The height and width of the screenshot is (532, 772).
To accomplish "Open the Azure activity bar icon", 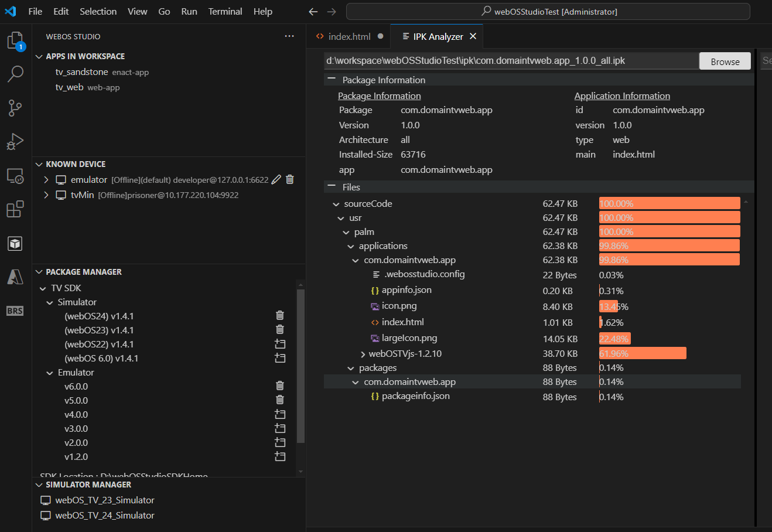I will point(15,277).
